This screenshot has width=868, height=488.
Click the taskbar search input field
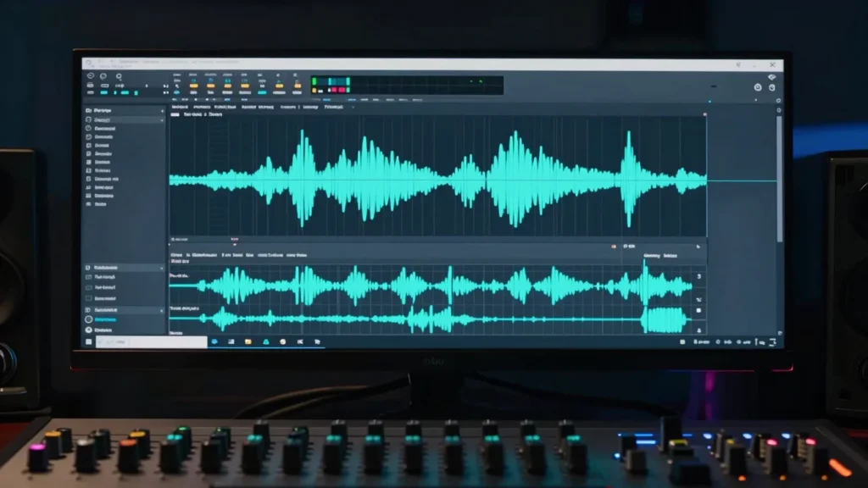pos(151,342)
